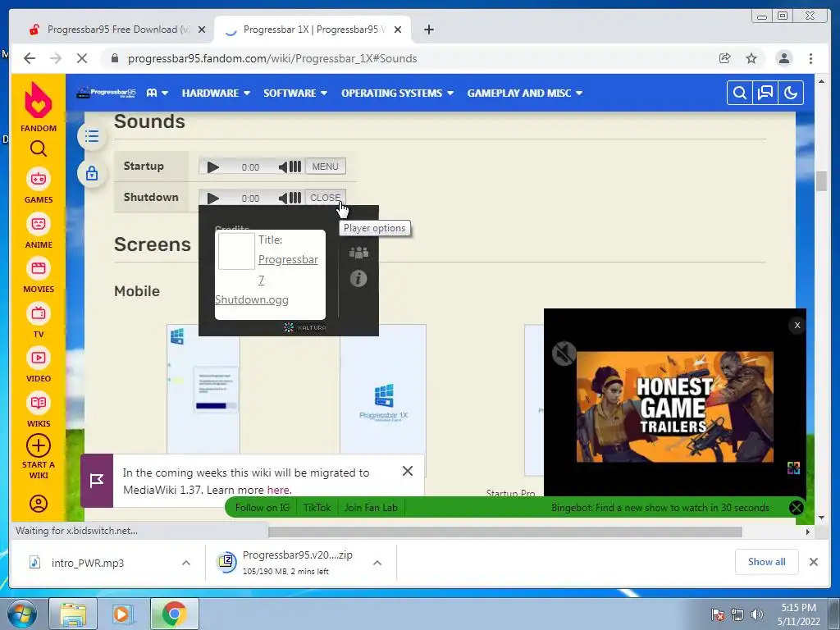Open options for intro_PWR.mp3 download

(186, 563)
